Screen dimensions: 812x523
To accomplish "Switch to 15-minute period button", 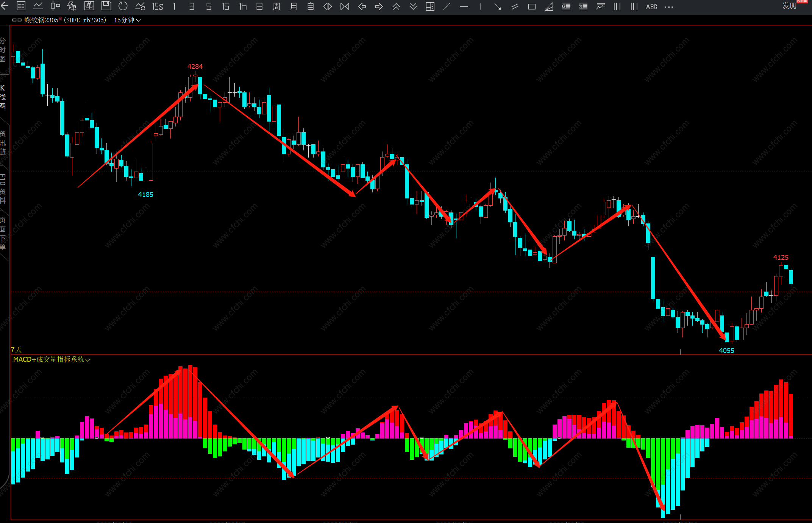I will point(226,6).
